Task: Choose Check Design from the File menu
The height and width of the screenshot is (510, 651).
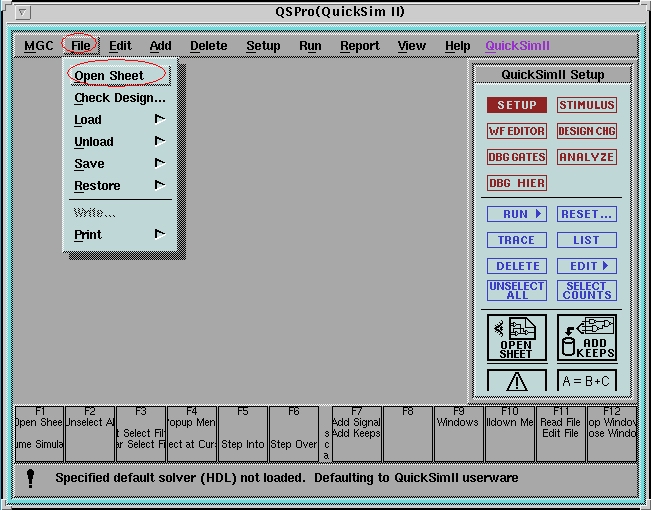Action: tap(120, 98)
